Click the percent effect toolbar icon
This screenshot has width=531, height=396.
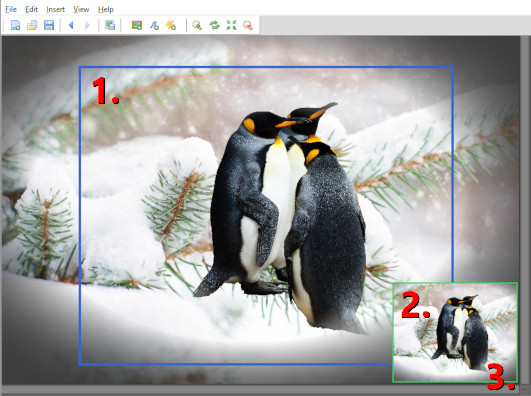coord(171,25)
